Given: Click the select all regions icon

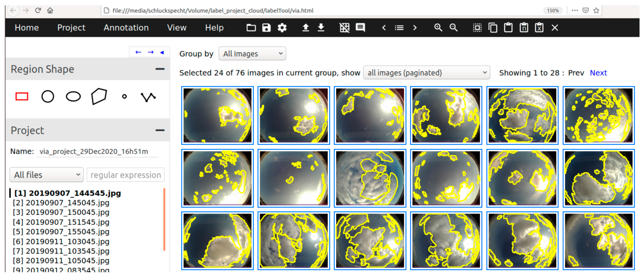Looking at the screenshot, I should 477,28.
